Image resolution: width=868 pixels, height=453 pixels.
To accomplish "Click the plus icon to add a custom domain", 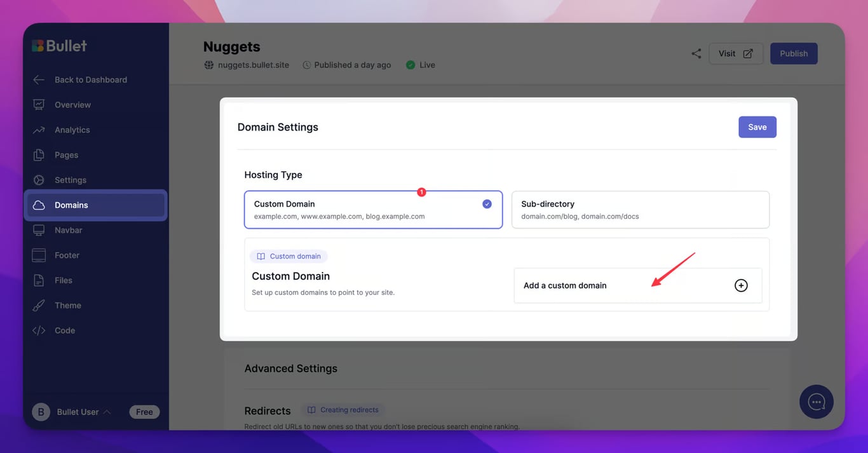I will pyautogui.click(x=741, y=285).
